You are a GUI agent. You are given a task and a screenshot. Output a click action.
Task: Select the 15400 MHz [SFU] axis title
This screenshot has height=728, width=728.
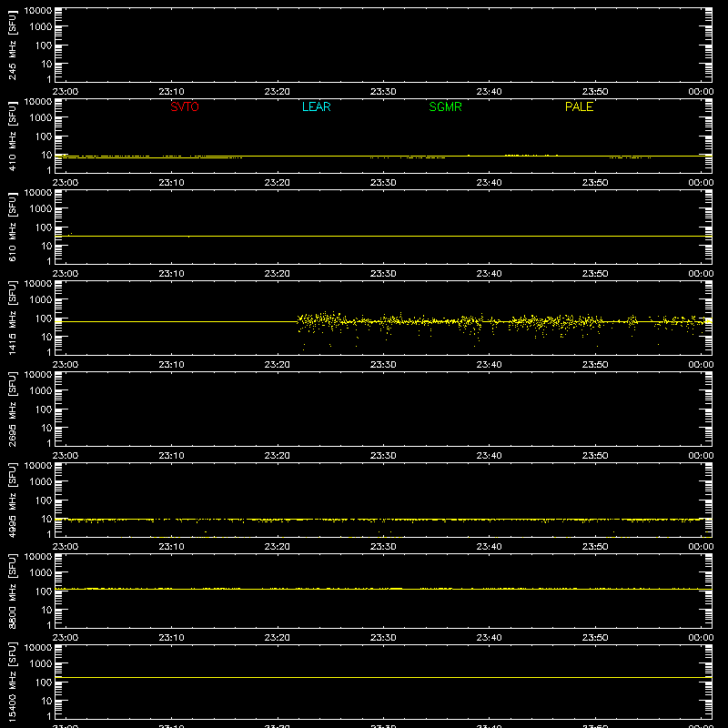[13, 682]
